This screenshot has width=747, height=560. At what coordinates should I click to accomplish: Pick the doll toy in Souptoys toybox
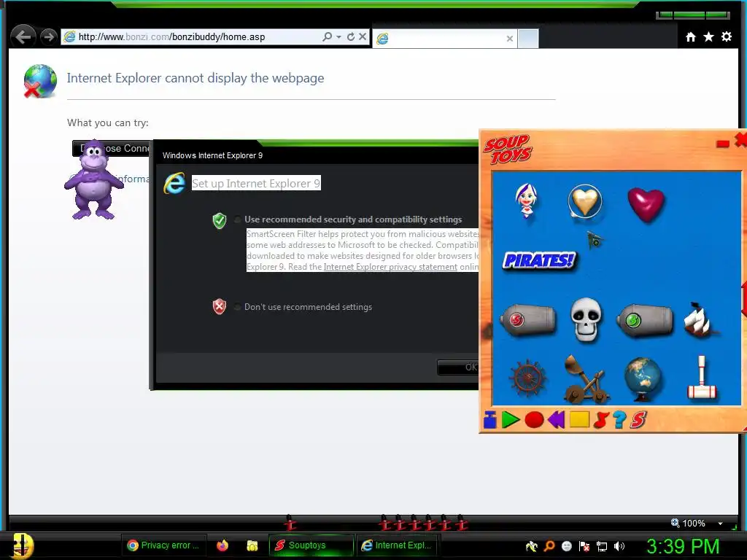(527, 201)
